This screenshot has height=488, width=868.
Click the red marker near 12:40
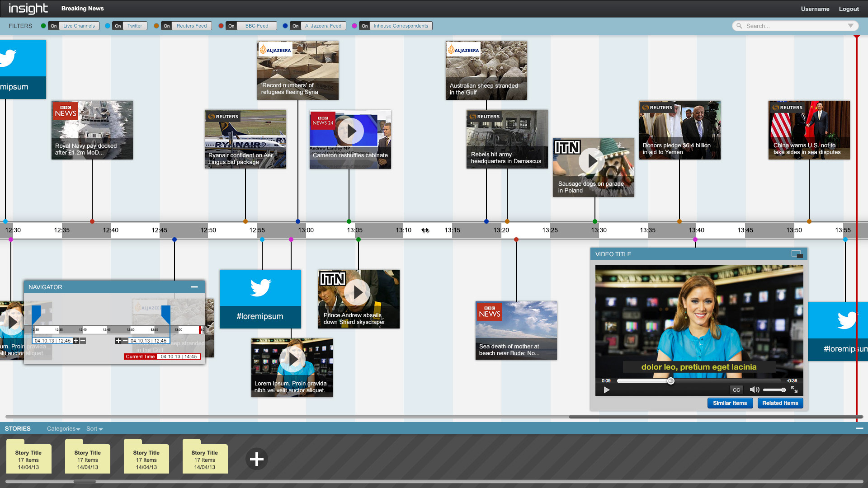(x=92, y=221)
